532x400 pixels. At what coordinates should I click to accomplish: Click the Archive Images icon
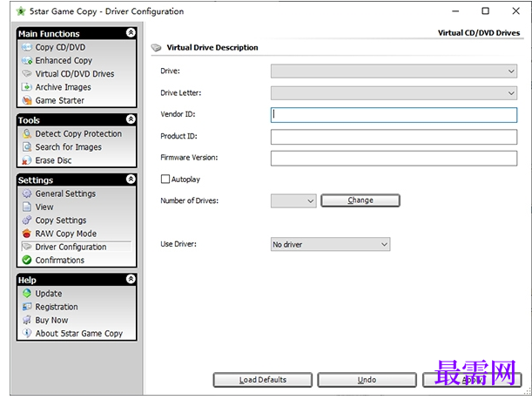27,87
